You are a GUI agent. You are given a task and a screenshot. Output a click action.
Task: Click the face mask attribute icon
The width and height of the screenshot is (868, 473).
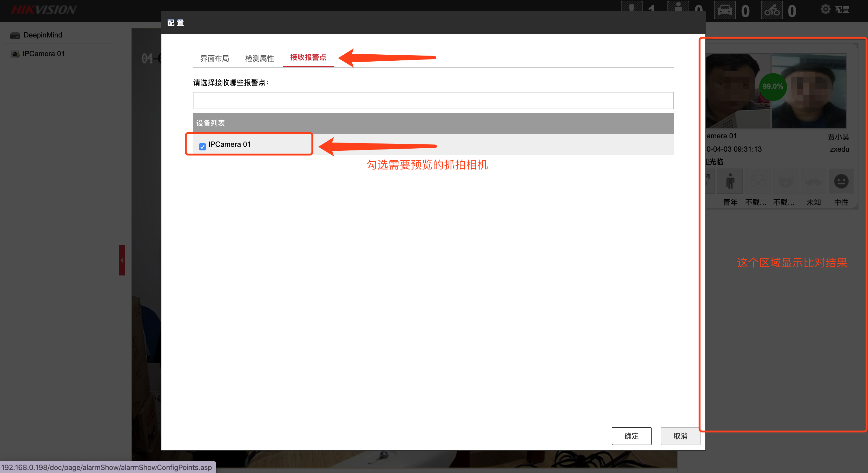pyautogui.click(x=785, y=182)
